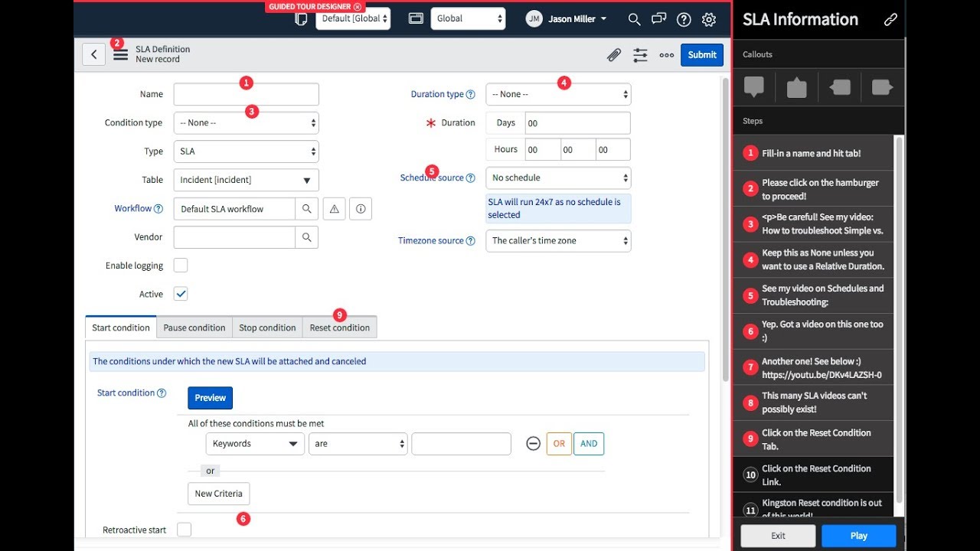The height and width of the screenshot is (551, 980).
Task: Open the Duration type dropdown
Action: click(559, 94)
